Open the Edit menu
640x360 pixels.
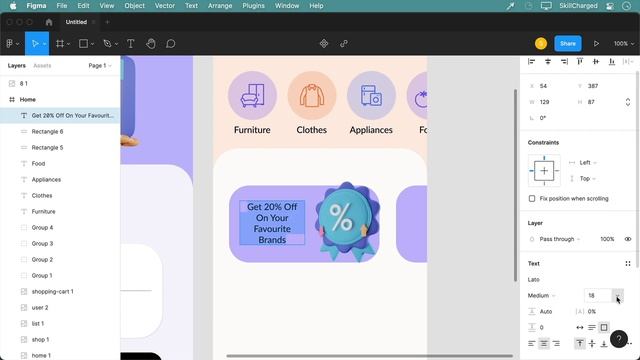[83, 6]
